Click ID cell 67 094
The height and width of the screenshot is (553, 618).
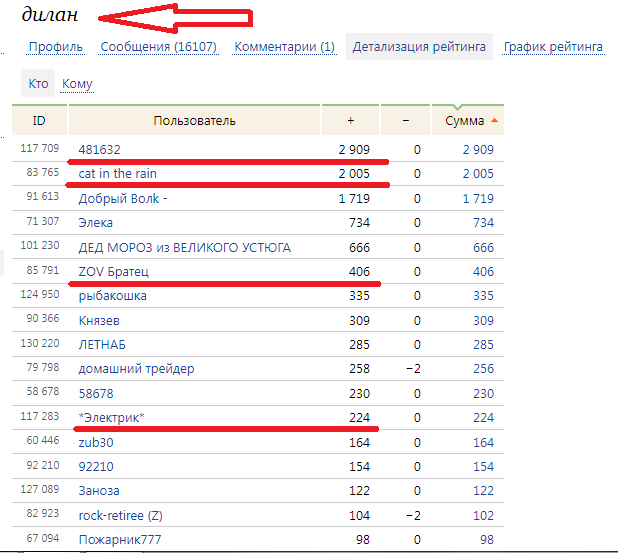tap(43, 538)
